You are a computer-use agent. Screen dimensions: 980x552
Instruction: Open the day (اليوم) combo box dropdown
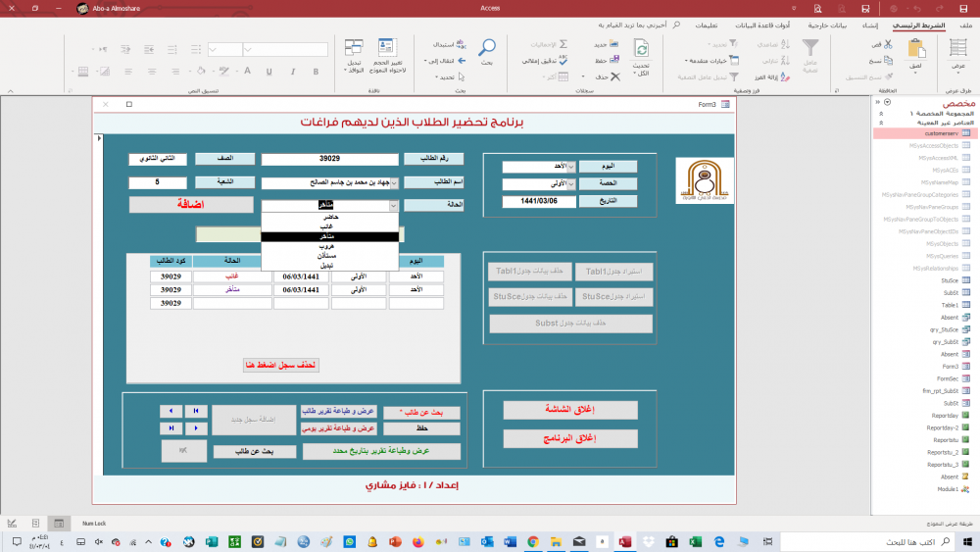tap(570, 167)
